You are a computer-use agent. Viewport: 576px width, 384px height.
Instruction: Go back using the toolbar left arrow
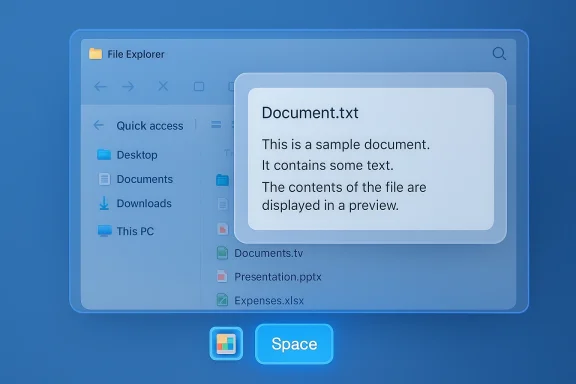[100, 87]
